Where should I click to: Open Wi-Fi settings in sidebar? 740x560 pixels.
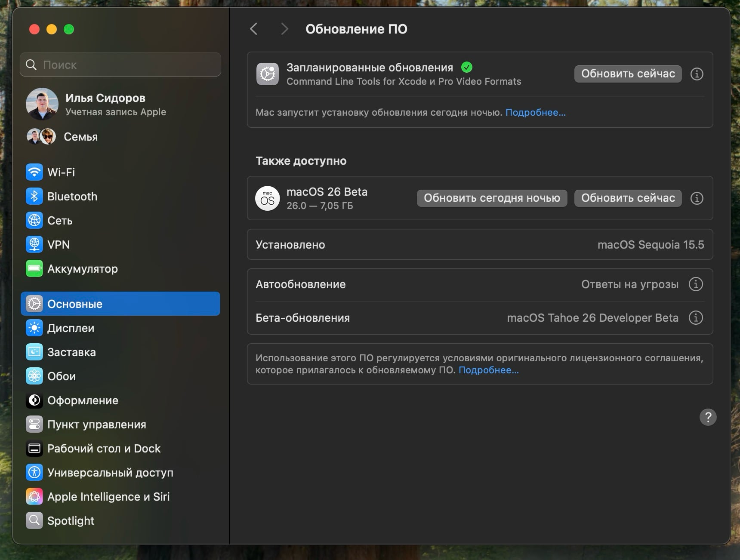tap(61, 172)
